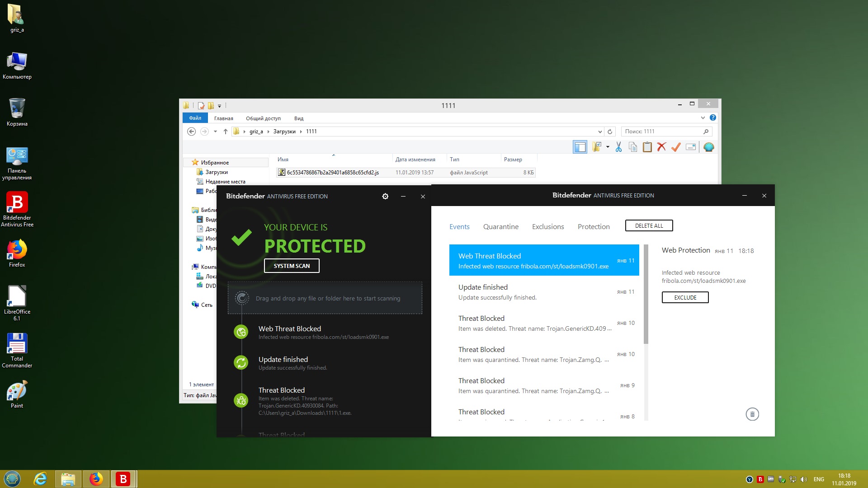Image resolution: width=868 pixels, height=488 pixels.
Task: Open the Exclusions tab
Action: [548, 227]
